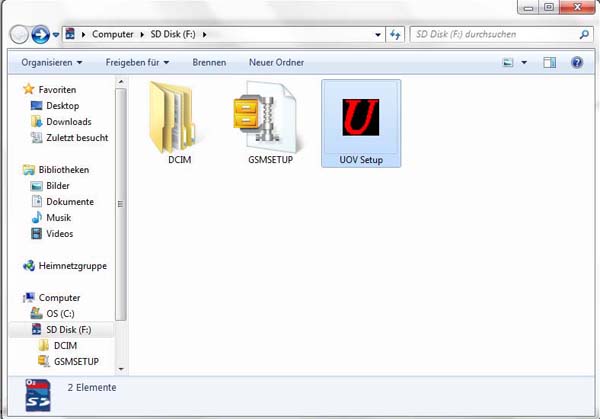Expand the address bar history dropdown

tap(377, 34)
